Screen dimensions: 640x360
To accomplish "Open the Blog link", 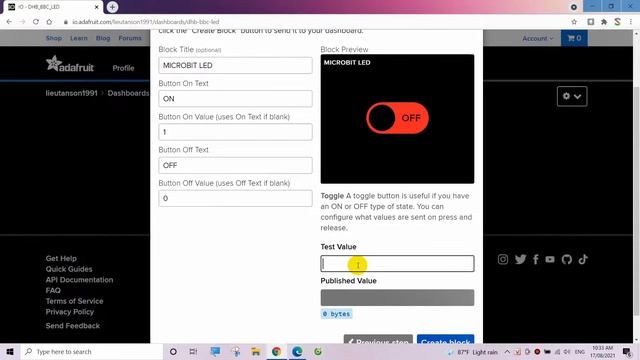I will coord(103,38).
